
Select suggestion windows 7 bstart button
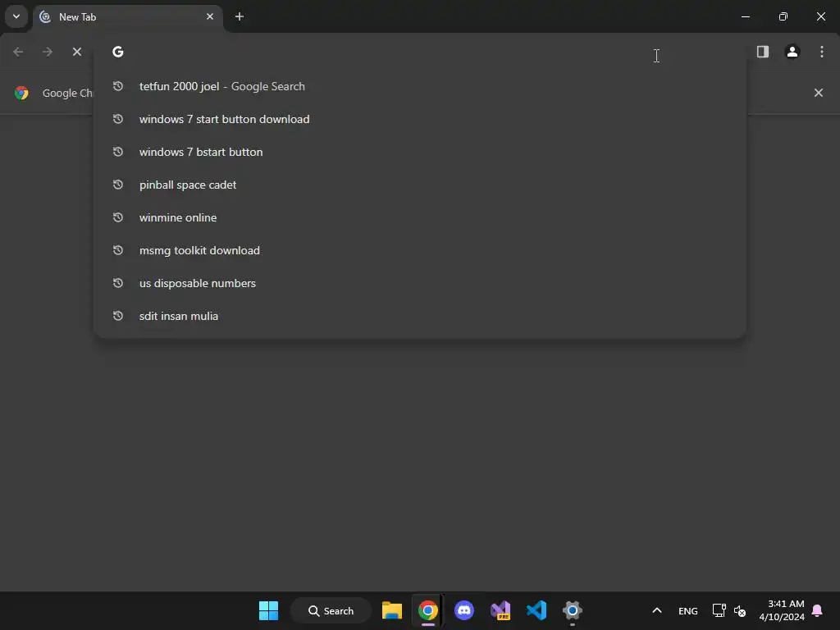point(420,152)
